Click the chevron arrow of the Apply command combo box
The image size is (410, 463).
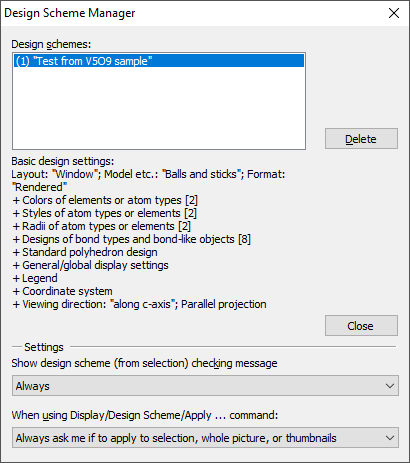coord(390,438)
